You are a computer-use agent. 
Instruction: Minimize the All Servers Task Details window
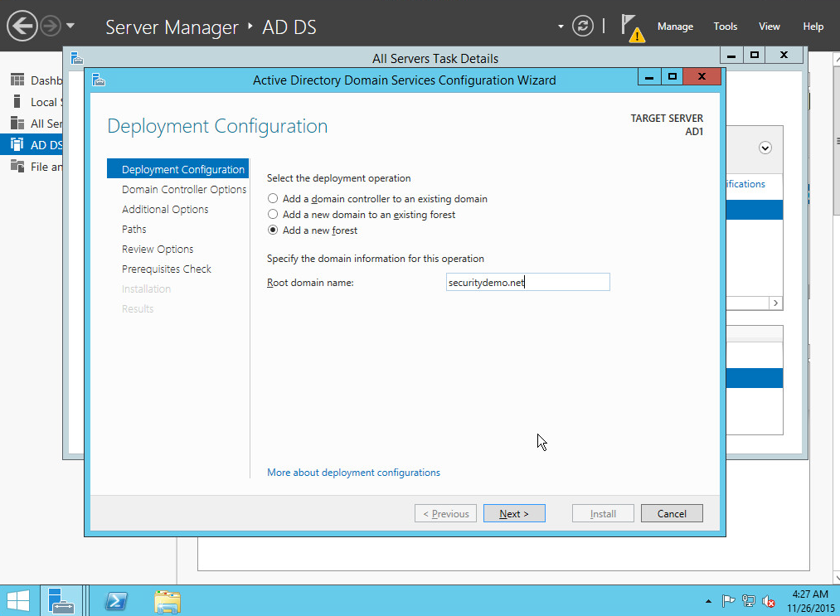pyautogui.click(x=731, y=56)
